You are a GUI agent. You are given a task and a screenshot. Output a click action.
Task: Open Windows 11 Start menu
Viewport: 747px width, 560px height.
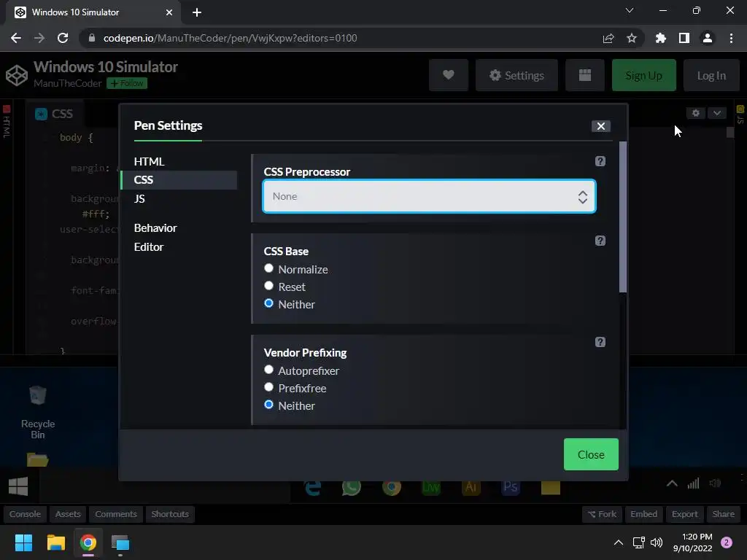[x=23, y=542]
